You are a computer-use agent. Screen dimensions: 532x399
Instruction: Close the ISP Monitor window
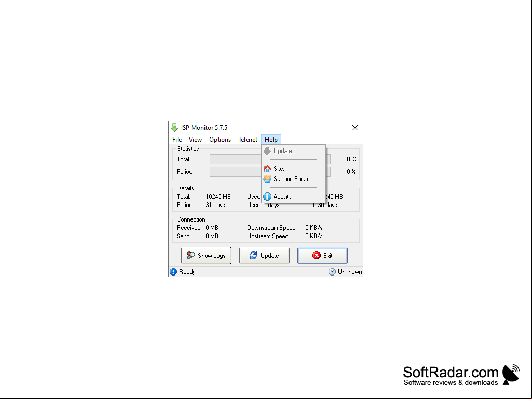355,128
